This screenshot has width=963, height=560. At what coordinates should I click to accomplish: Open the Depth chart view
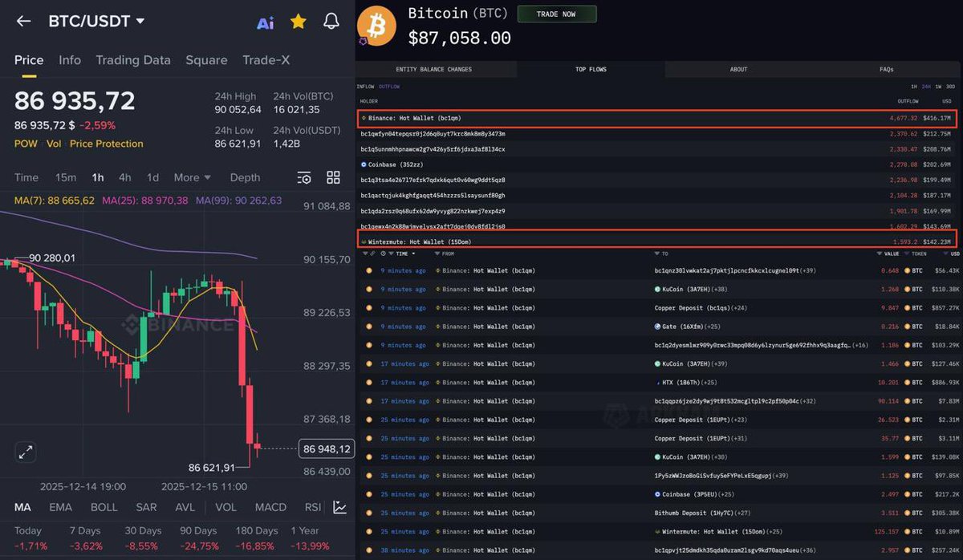pos(245,177)
